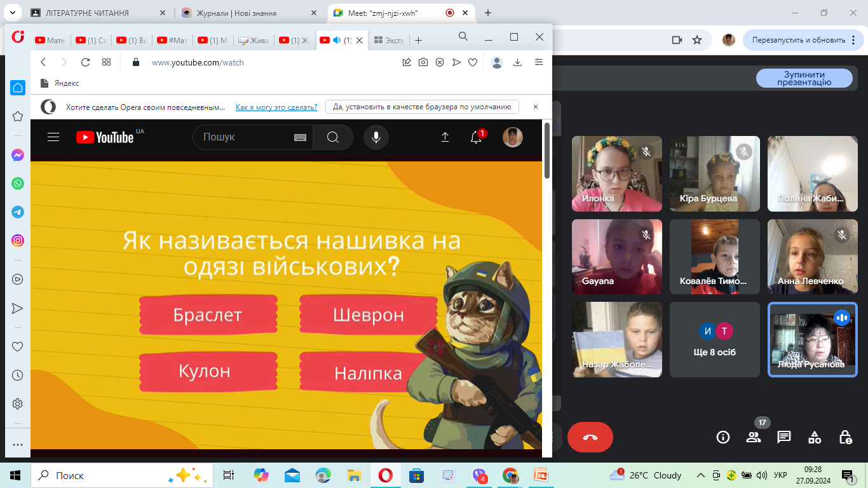Open the Opera main menu logo
Screen dimensions: 868x488
(x=18, y=37)
